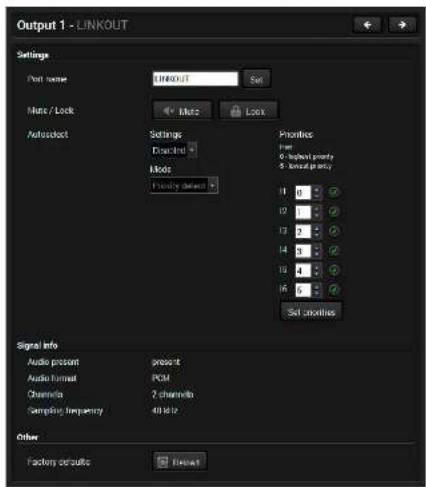Adjust I6 priority spinner arrows
Screen dimensions: 426x487
[316, 290]
